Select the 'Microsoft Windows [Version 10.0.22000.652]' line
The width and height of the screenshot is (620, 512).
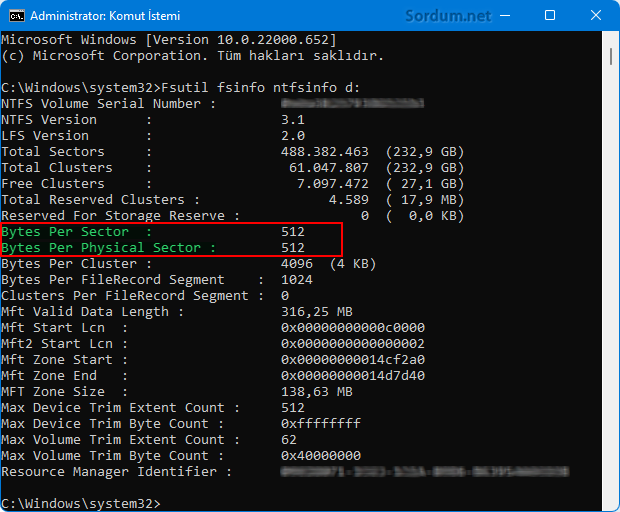coord(169,40)
